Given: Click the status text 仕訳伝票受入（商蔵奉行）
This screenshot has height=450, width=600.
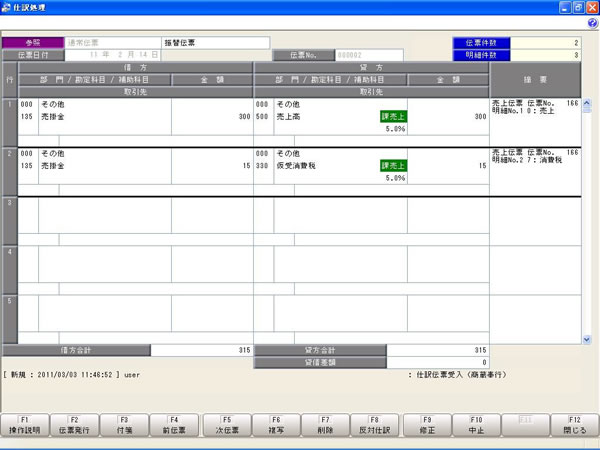Looking at the screenshot, I should [x=461, y=375].
